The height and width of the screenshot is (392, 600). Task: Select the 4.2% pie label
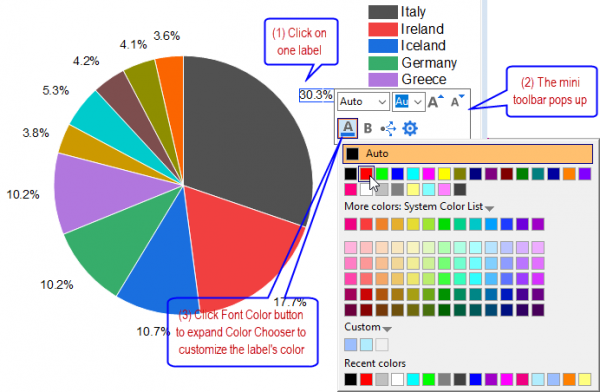pyautogui.click(x=86, y=61)
